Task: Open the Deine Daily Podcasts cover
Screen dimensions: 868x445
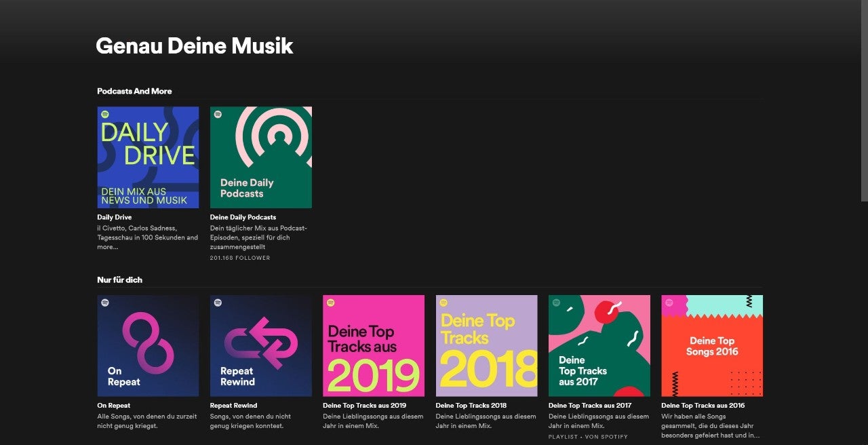Action: click(x=261, y=157)
